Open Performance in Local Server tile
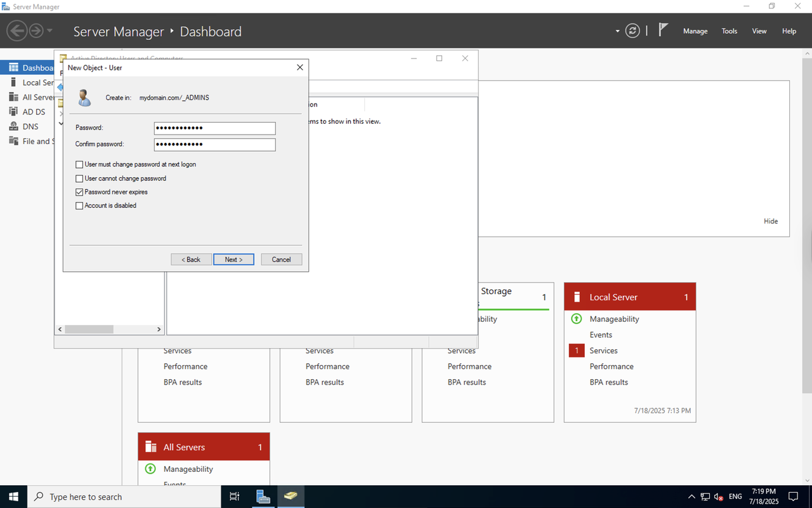The height and width of the screenshot is (508, 812). (612, 366)
